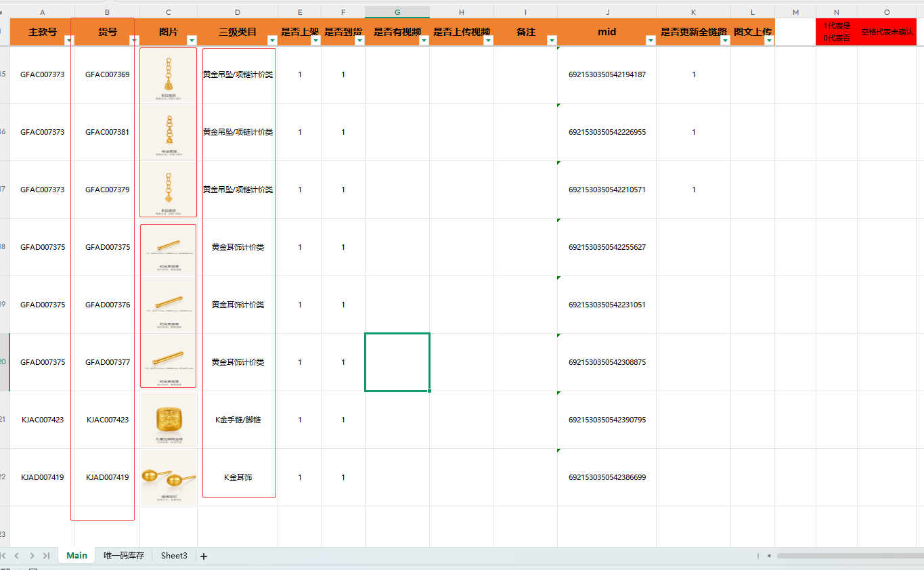The image size is (924, 570).
Task: Click the add new sheet plus icon
Action: [204, 556]
